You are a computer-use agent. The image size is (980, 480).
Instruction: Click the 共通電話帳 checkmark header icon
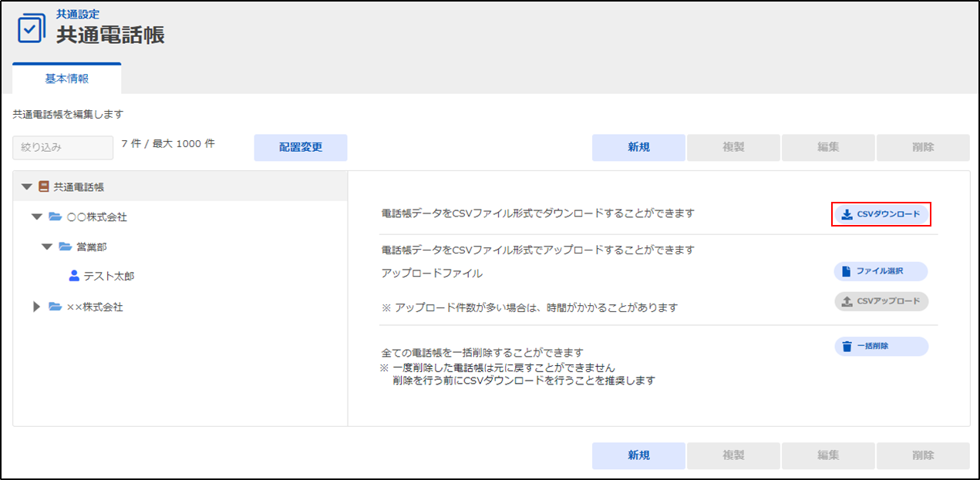31,27
